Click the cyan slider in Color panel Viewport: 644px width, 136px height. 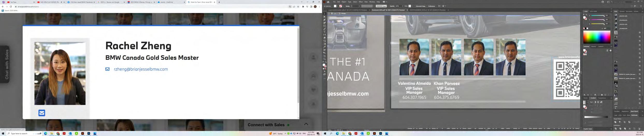(x=597, y=16)
